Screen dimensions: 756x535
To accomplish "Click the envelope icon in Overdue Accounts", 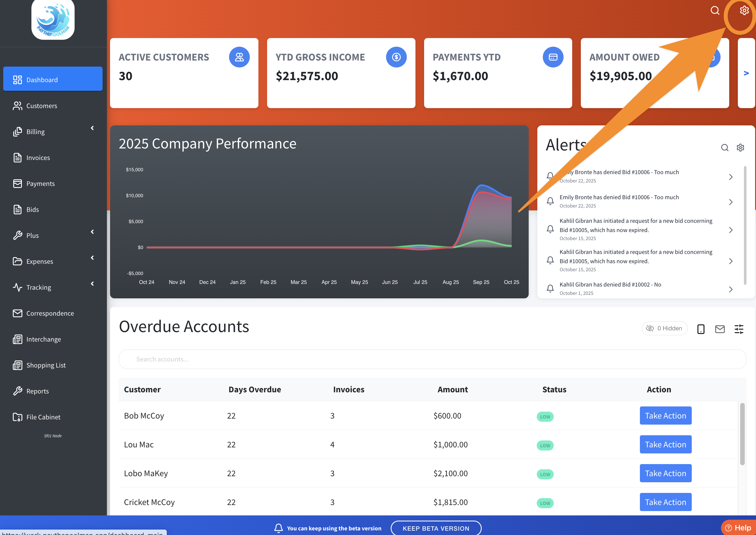I will point(720,329).
